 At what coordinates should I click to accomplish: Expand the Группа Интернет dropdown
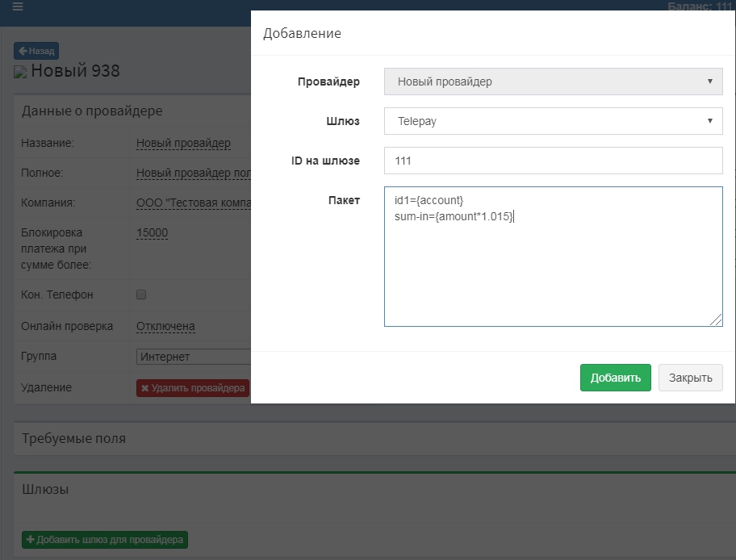[194, 357]
